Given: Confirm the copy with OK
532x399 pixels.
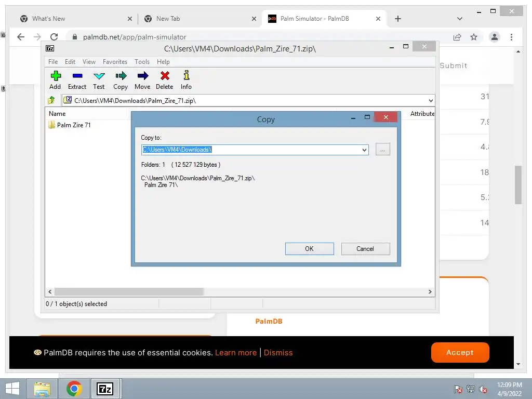Looking at the screenshot, I should point(310,249).
